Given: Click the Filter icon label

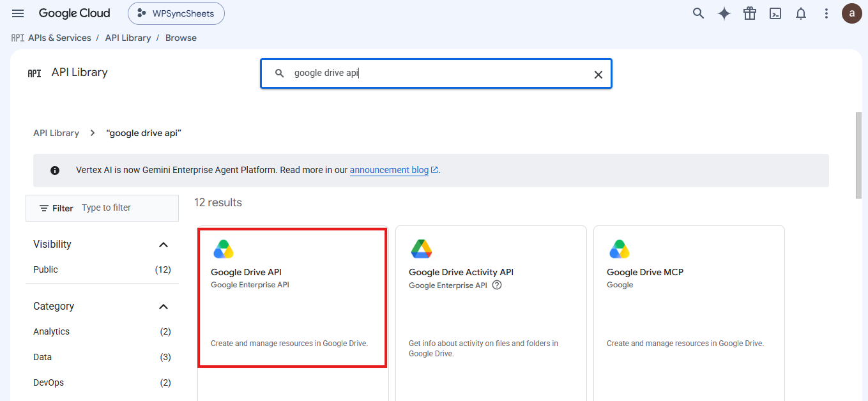Looking at the screenshot, I should [56, 208].
